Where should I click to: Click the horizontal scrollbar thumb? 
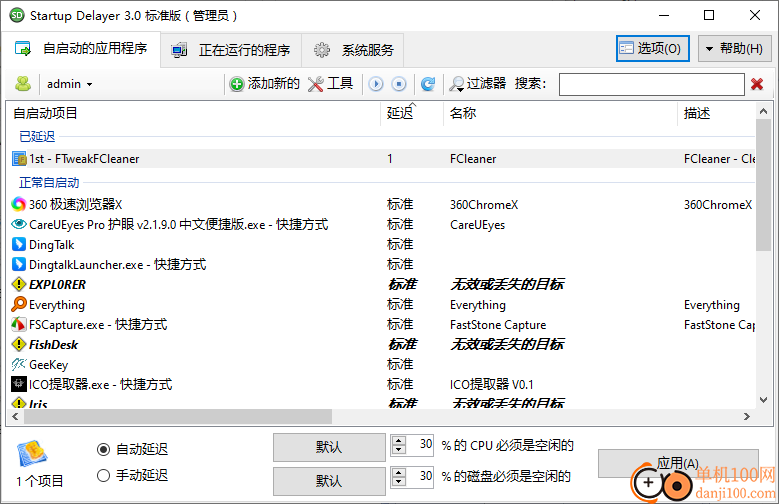(x=178, y=417)
